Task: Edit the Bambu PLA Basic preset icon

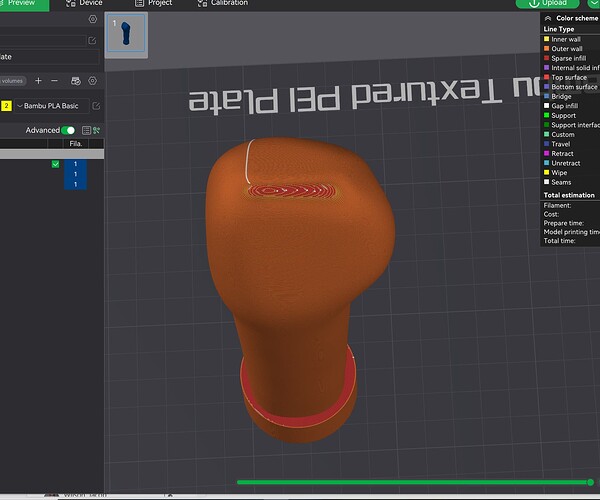Action: pyautogui.click(x=96, y=106)
